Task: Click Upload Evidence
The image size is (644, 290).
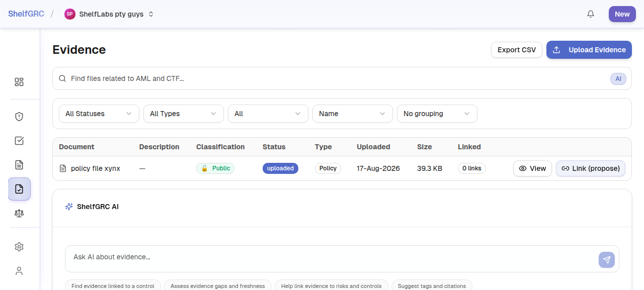Action: [589, 50]
